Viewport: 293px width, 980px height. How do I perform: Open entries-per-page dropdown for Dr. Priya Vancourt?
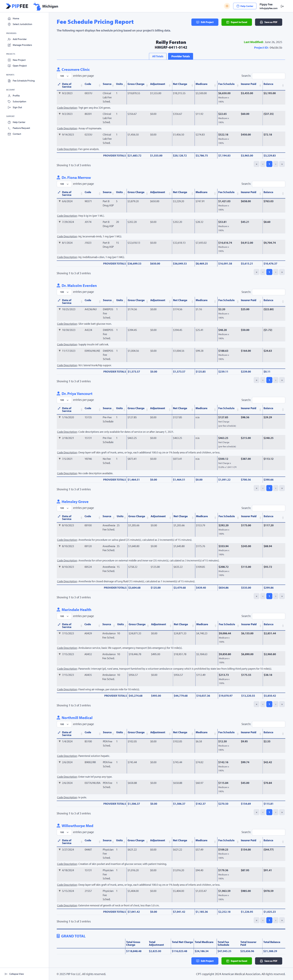click(64, 400)
